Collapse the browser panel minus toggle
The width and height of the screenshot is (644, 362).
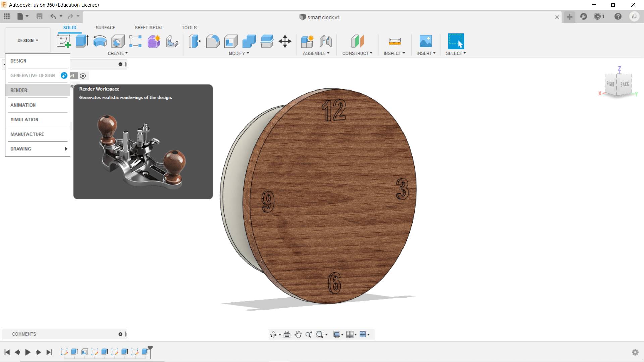click(120, 64)
